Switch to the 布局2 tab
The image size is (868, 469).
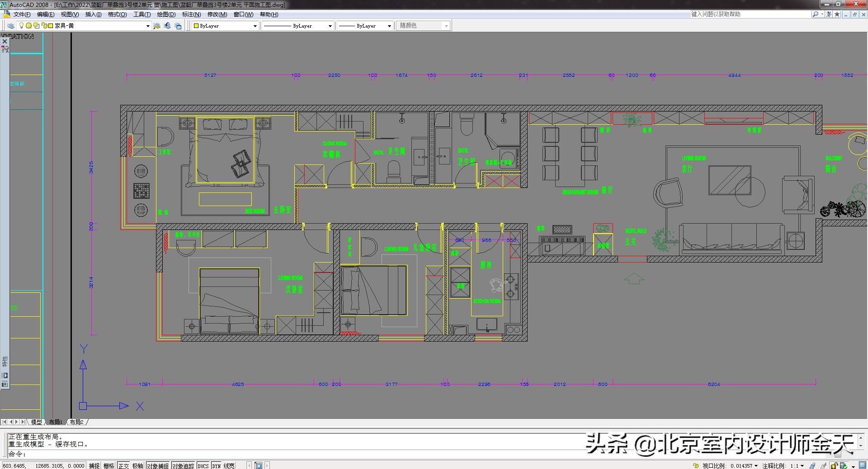76,422
